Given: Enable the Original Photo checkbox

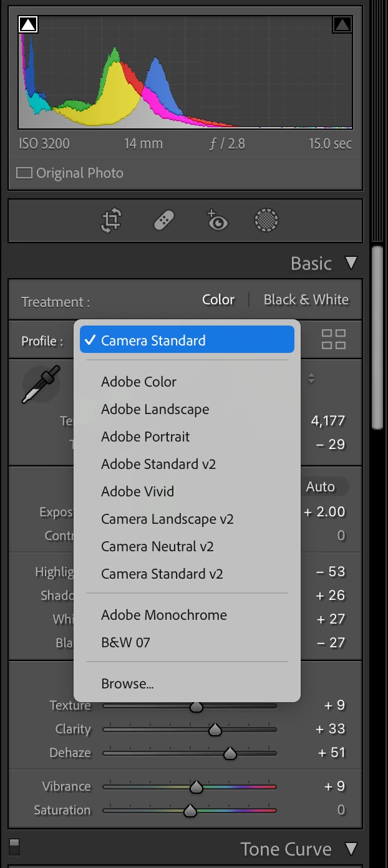Looking at the screenshot, I should coord(24,173).
